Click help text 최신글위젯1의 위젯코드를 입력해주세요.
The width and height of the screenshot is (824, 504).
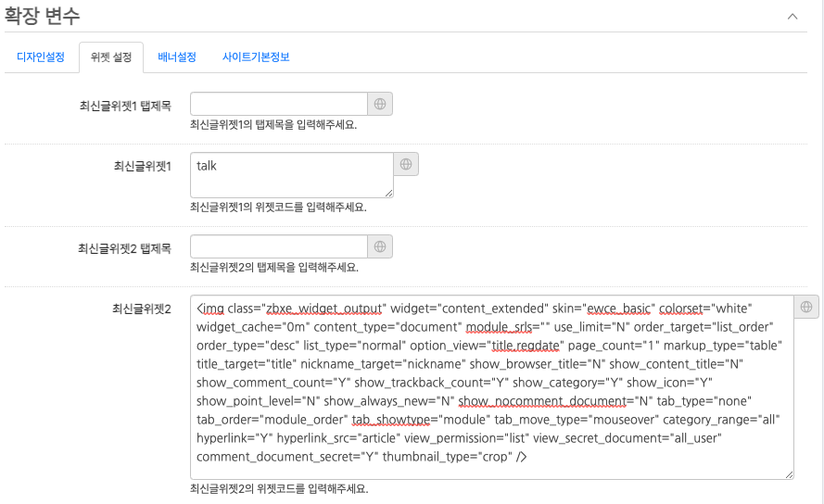pyautogui.click(x=278, y=207)
